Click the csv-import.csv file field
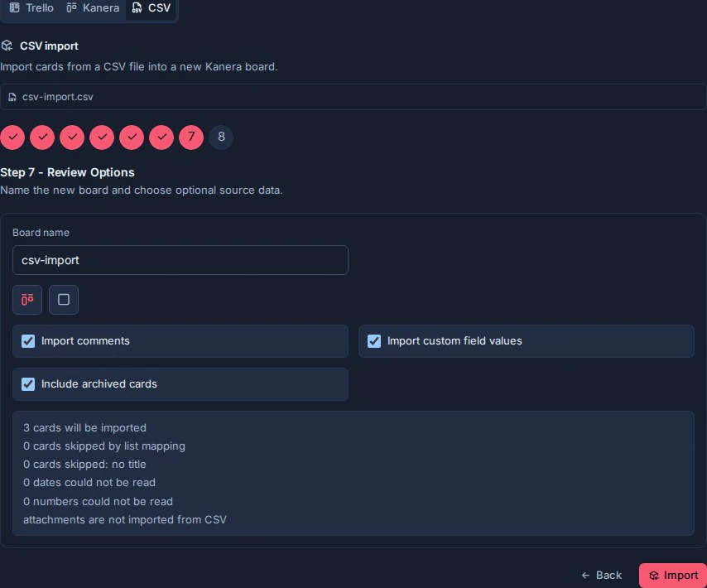The image size is (707, 588). click(353, 97)
